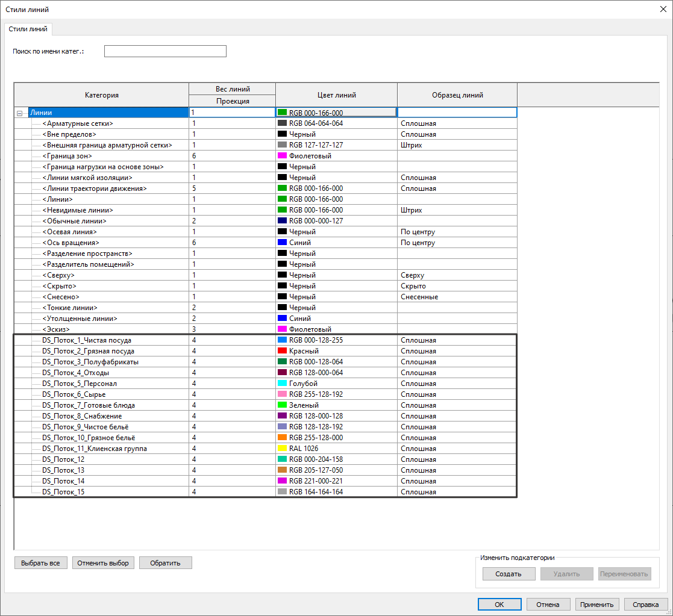Collapse the Линии tree node
This screenshot has height=616, width=673.
click(x=20, y=113)
